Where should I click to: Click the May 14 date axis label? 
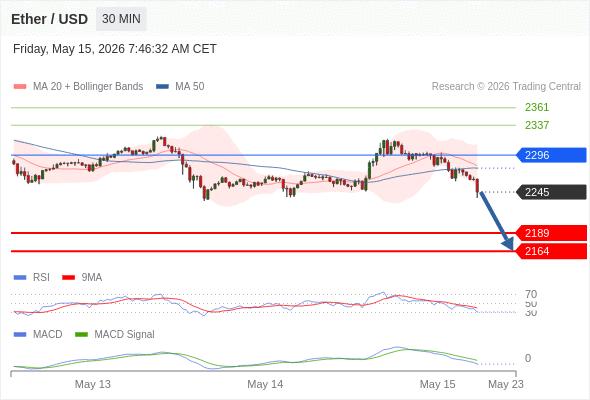coord(265,384)
